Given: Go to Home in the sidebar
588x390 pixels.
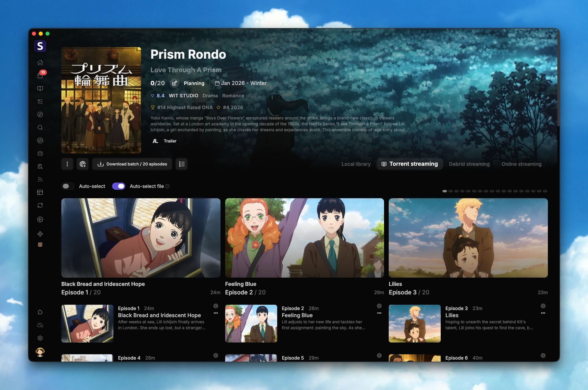Looking at the screenshot, I should point(40,62).
